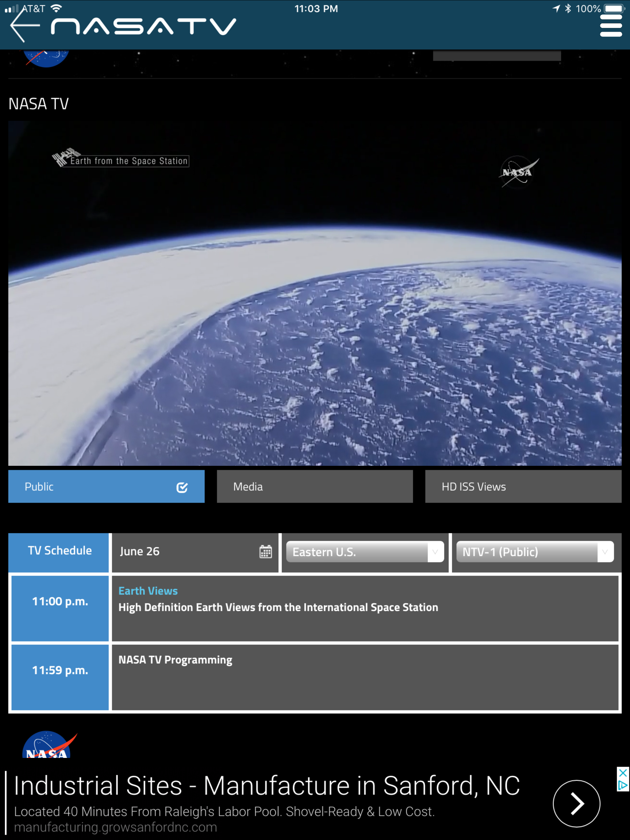Open the Earth Views program link
Image resolution: width=630 pixels, height=840 pixels.
point(148,591)
